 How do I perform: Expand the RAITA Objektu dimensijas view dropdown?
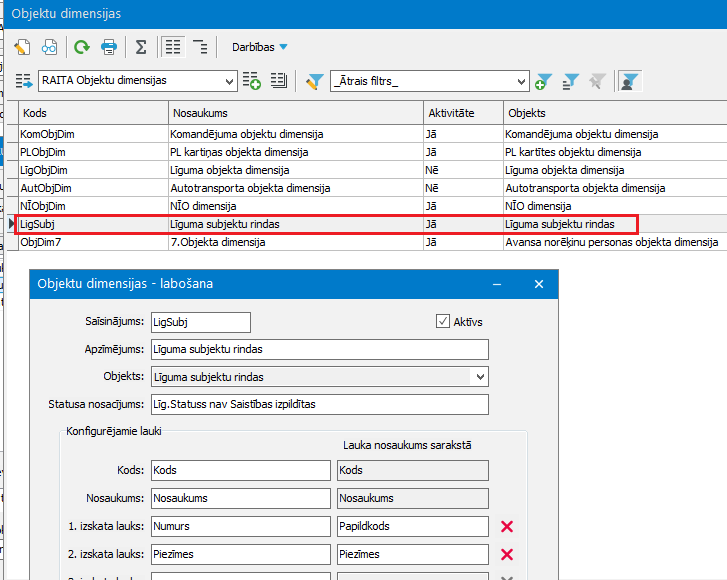tap(231, 81)
